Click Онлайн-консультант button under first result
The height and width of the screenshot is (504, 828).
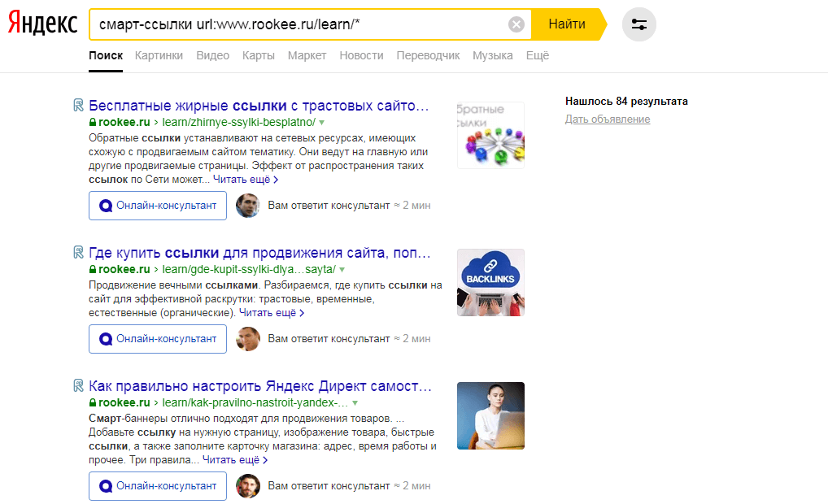tap(157, 206)
